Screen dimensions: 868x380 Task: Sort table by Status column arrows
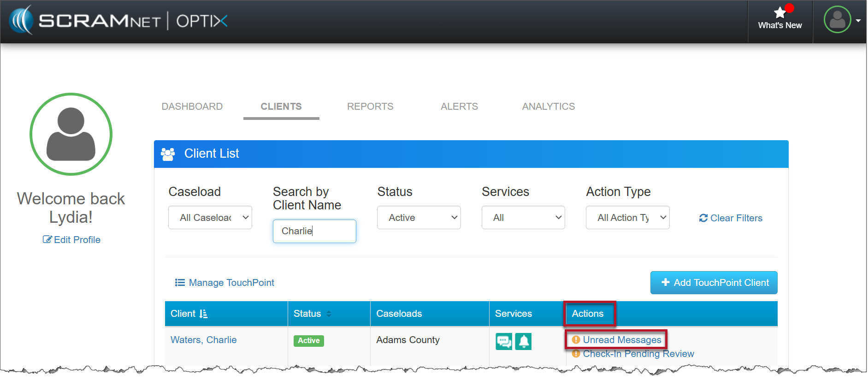(329, 314)
